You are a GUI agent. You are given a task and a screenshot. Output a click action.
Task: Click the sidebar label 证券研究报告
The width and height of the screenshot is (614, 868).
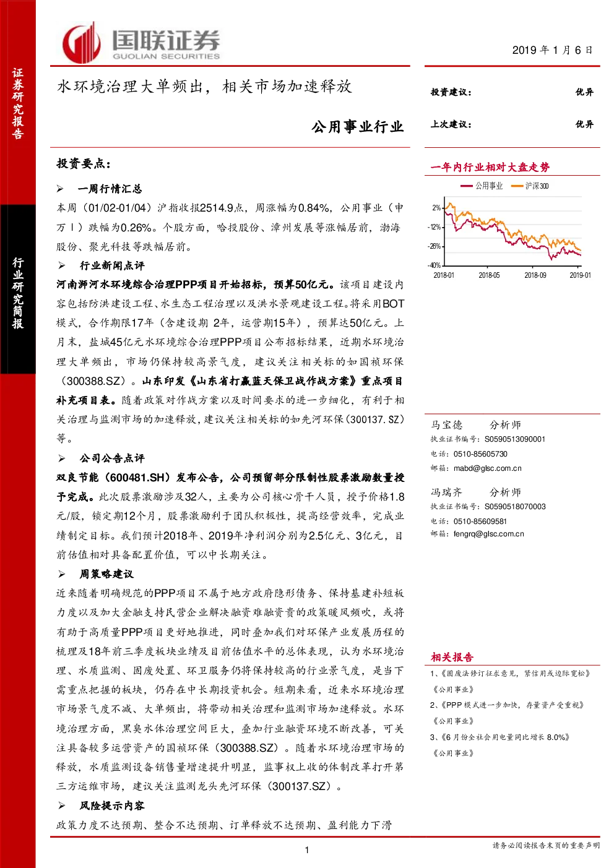point(18,104)
